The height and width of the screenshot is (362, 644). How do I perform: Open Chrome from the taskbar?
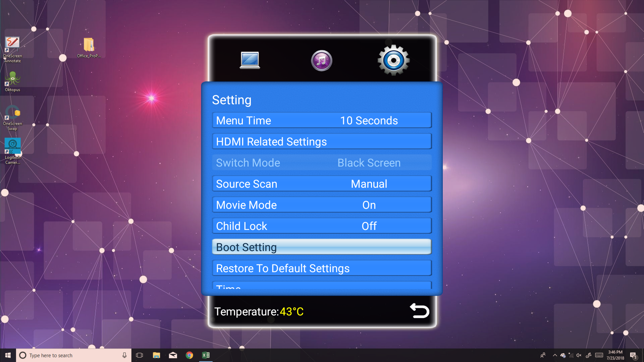pos(190,355)
